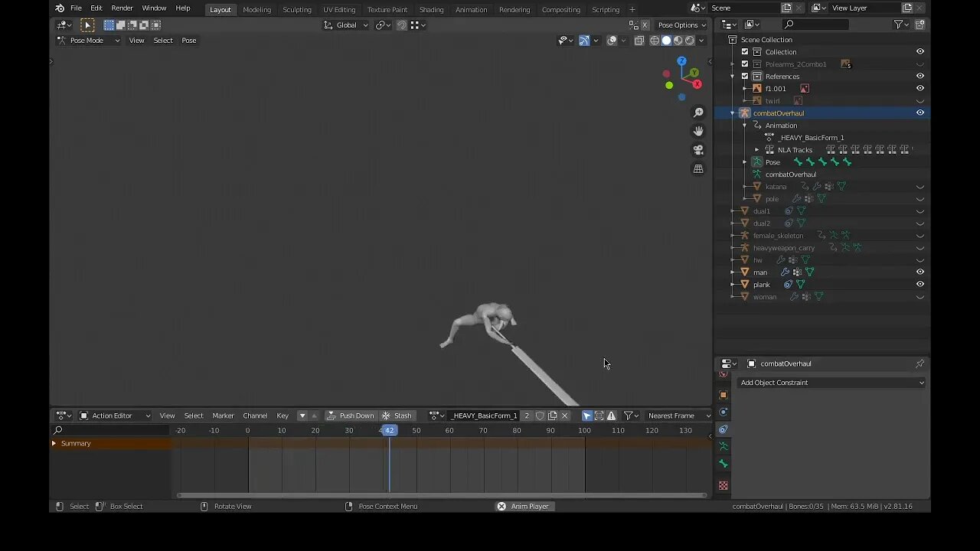This screenshot has height=551, width=980.
Task: Open the Object Constraints properties tab
Action: click(723, 429)
